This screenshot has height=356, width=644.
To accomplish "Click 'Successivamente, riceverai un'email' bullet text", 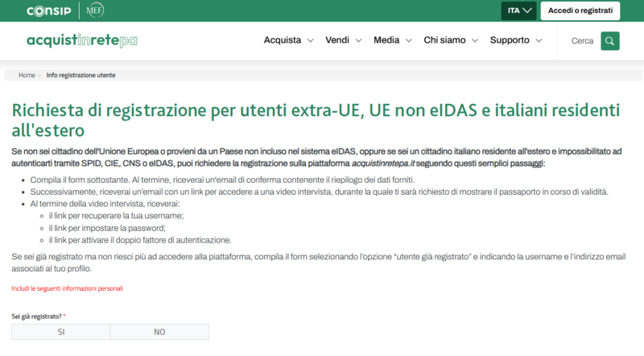I will (319, 192).
